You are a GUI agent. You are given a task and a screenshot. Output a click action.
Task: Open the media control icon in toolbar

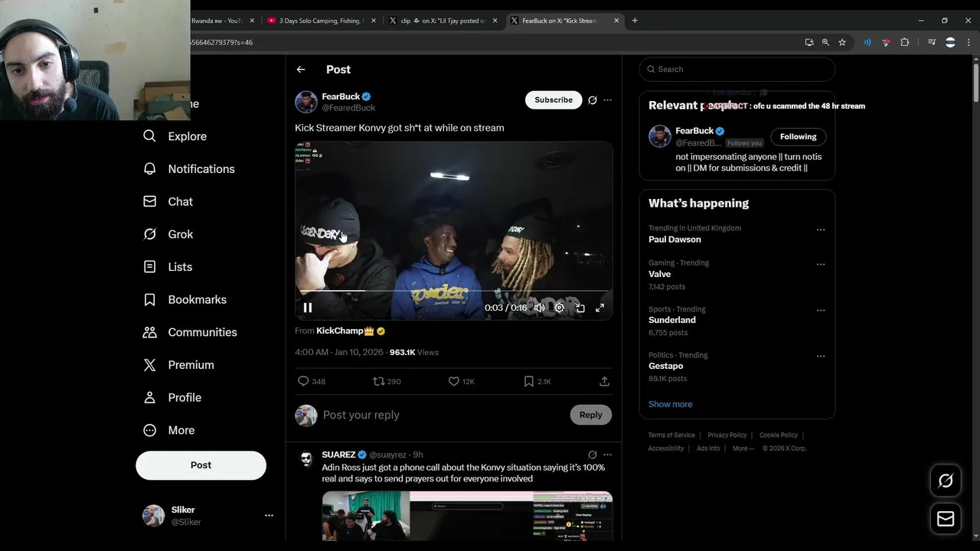coord(932,43)
